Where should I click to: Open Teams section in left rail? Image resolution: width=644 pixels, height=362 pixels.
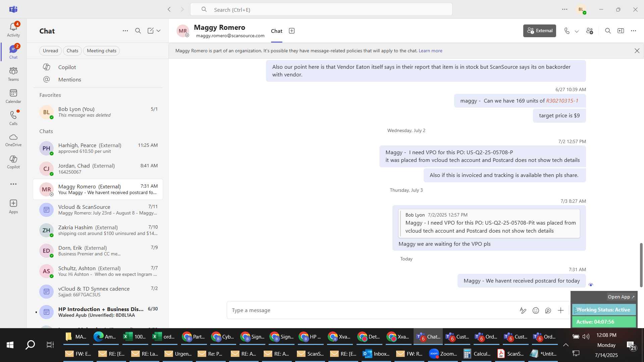coord(13,74)
